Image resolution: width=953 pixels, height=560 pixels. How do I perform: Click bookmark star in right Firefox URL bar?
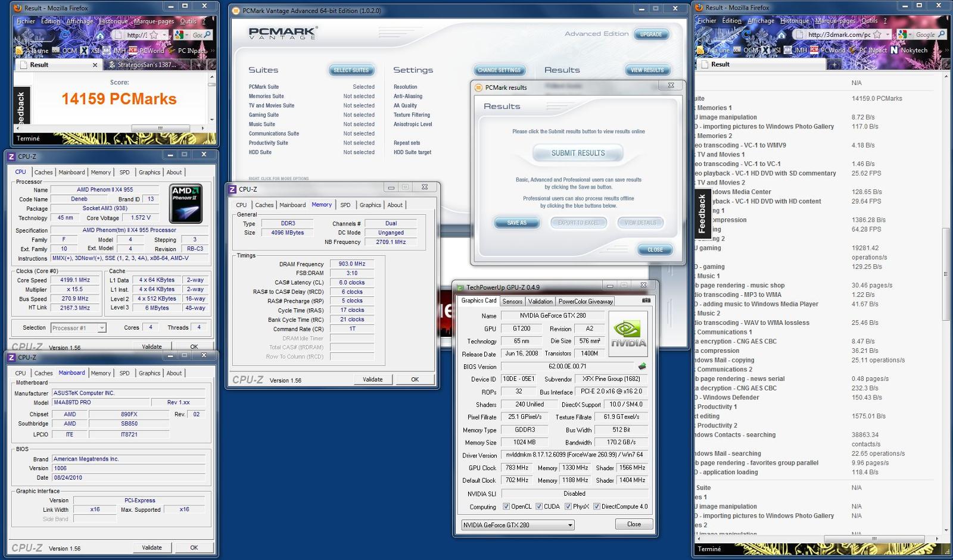point(877,35)
